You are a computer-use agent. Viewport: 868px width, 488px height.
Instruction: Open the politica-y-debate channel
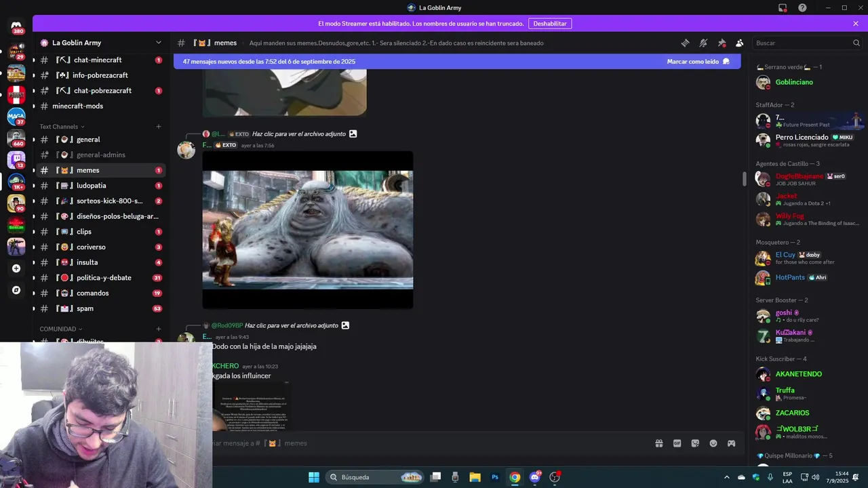click(x=100, y=278)
